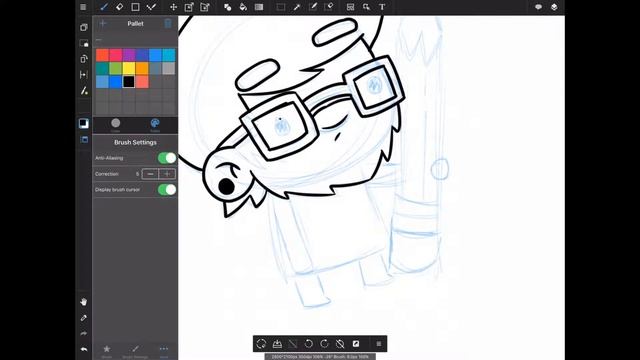Delete color using Pallet trash icon
Screen dimensions: 640x360
point(168,24)
